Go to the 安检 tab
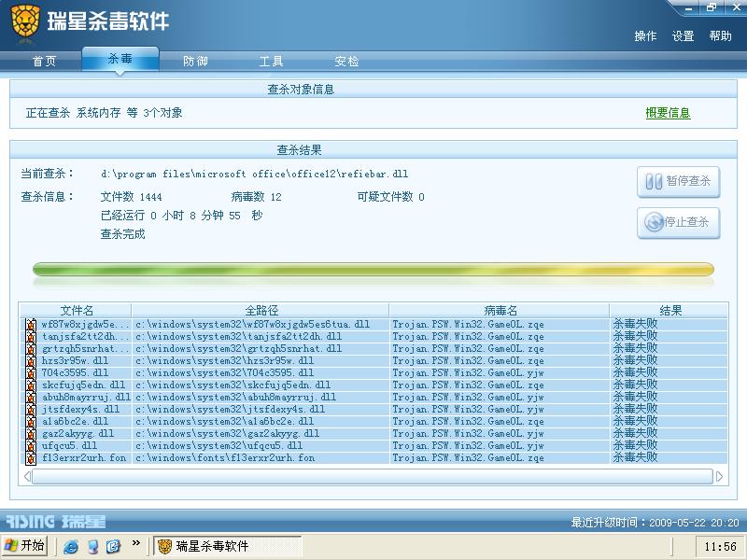This screenshot has height=560, width=747. [346, 61]
